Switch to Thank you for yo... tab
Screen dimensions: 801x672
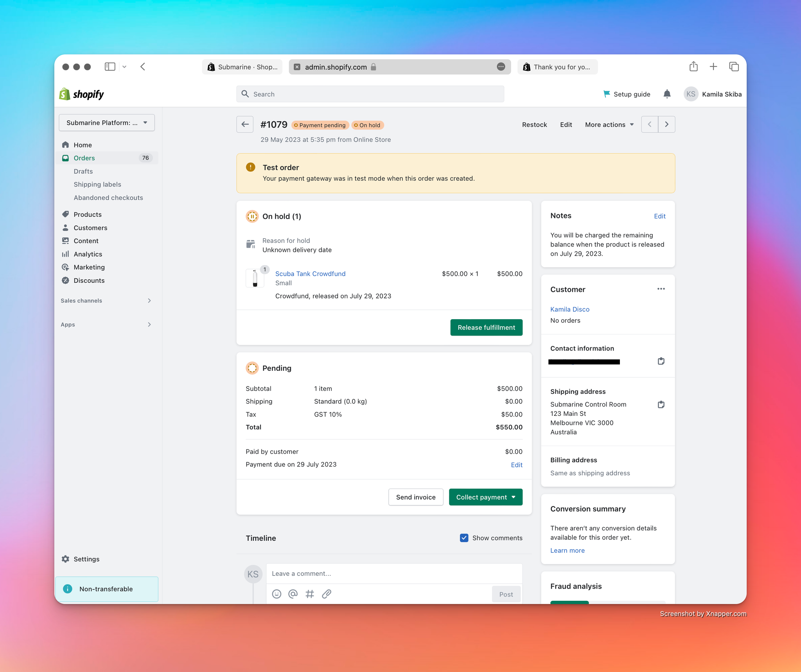coord(557,67)
